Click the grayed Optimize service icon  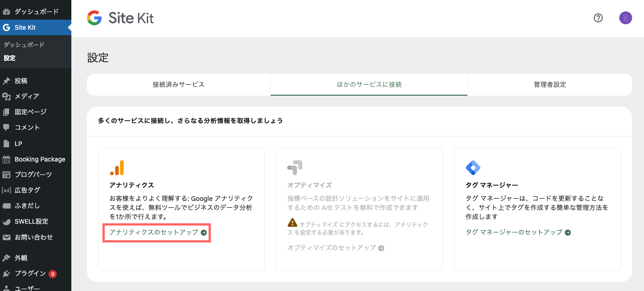(294, 168)
